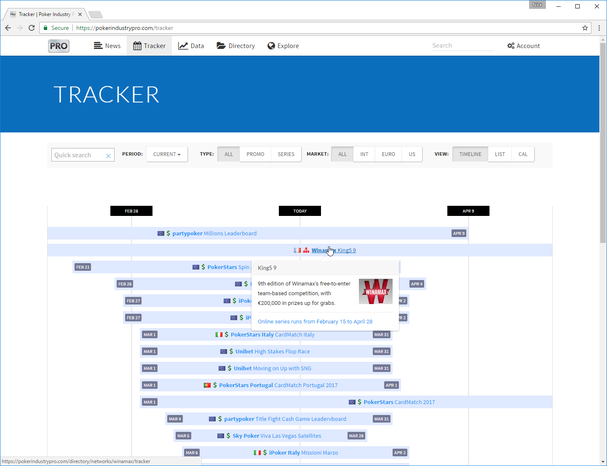The width and height of the screenshot is (607, 466).
Task: Click the FEB 28 timeline marker
Action: 131,211
